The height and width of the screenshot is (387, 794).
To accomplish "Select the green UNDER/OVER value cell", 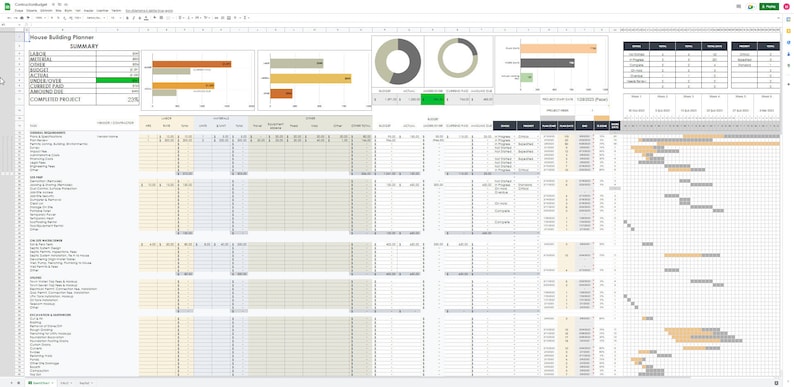I will tap(118, 80).
